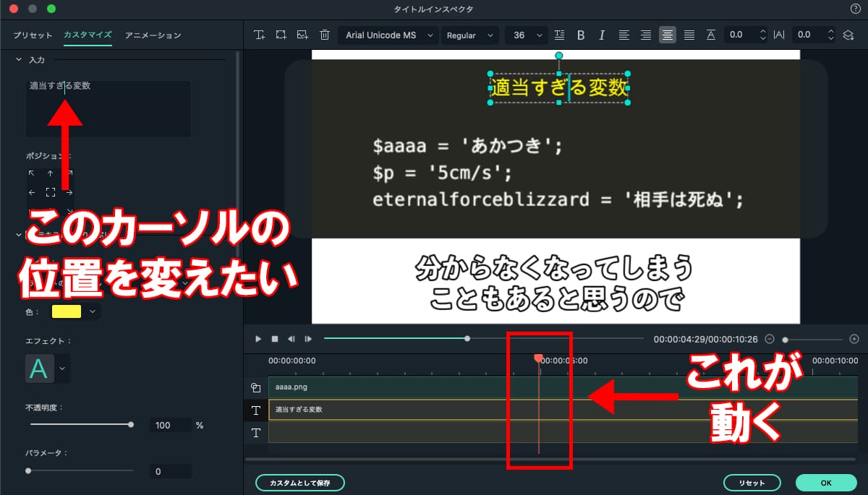Click the help question mark icon
868x495 pixels.
click(856, 8)
